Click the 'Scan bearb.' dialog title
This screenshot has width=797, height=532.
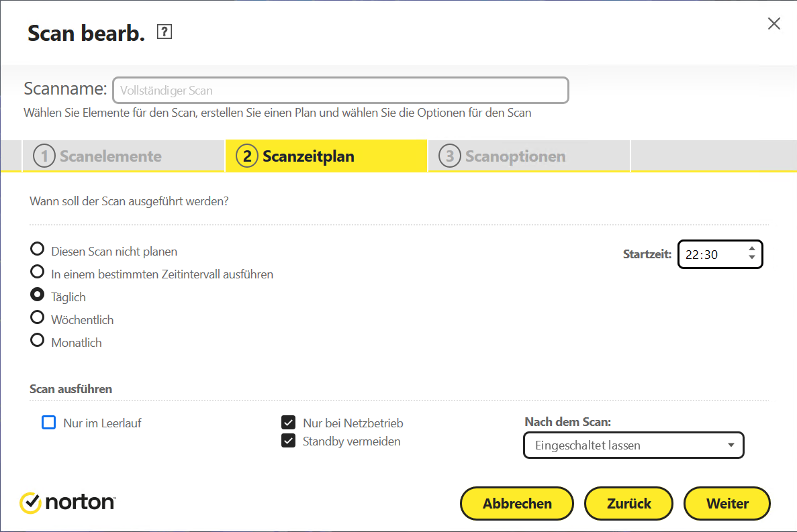pyautogui.click(x=86, y=33)
